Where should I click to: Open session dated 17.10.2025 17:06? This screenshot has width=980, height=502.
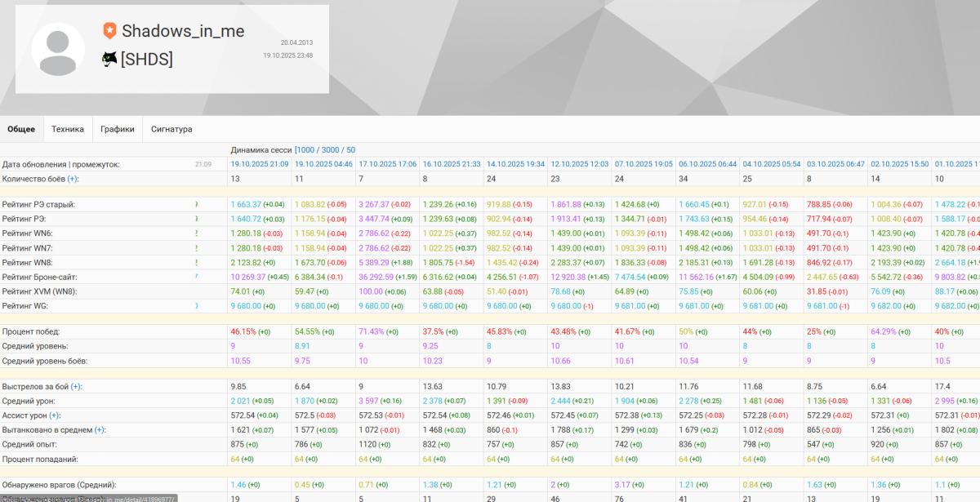387,164
